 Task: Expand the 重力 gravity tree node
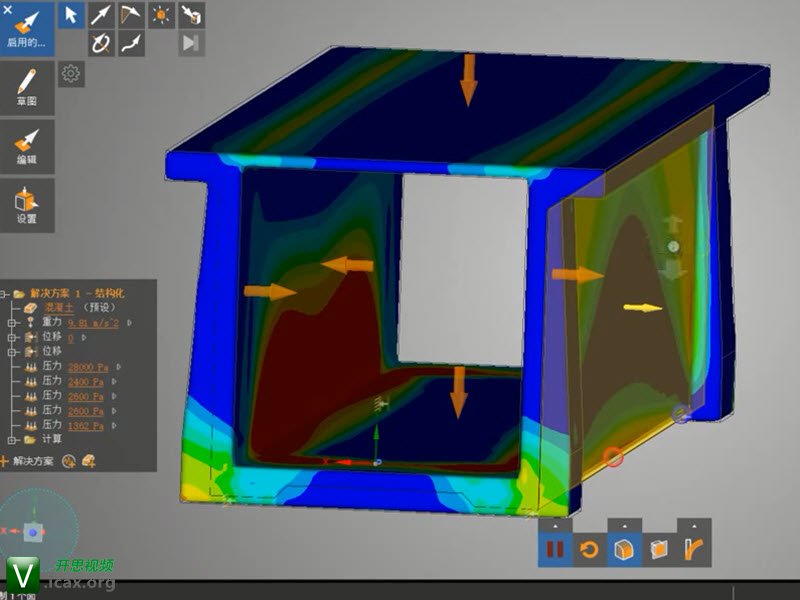[x=12, y=323]
